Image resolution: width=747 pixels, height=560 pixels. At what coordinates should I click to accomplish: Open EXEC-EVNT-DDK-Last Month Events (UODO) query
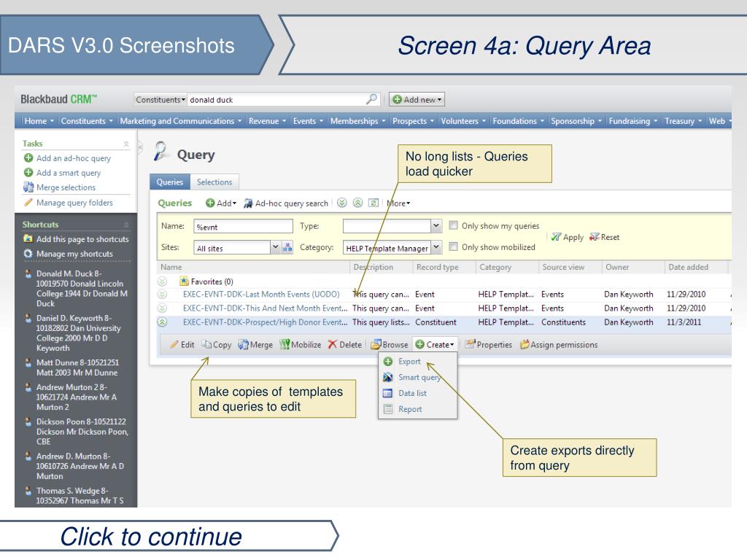261,295
